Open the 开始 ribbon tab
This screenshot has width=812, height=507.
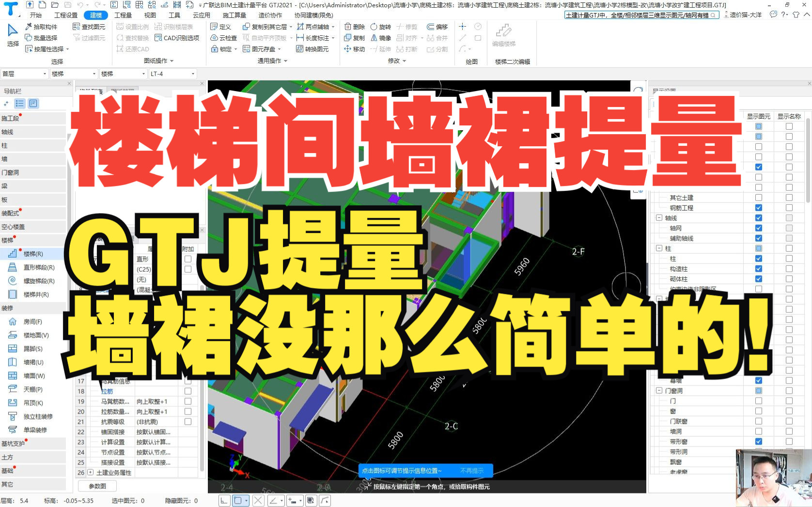36,15
